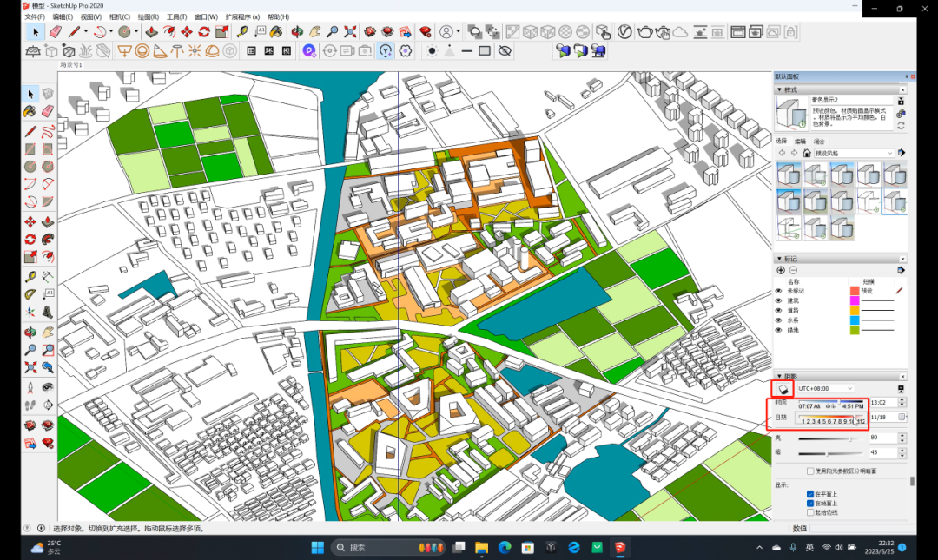Screen dimensions: 938x560
Task: Hide the 绿地 tag with its eye icon
Action: tap(779, 330)
